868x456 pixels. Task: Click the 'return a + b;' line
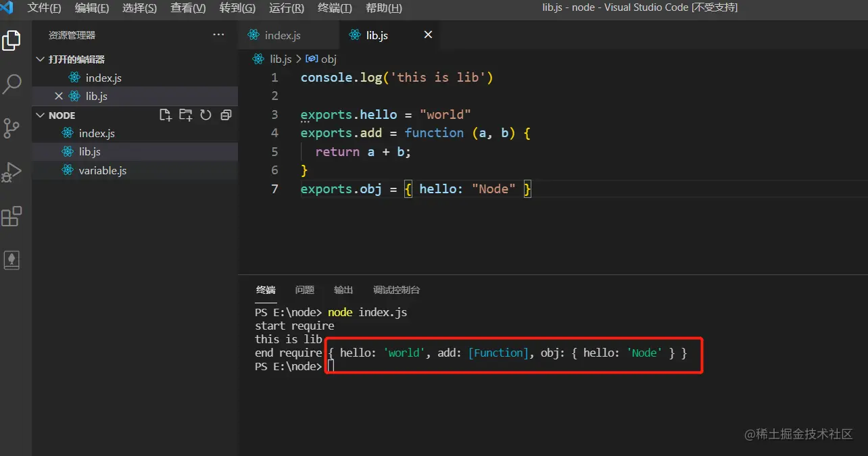[363, 152]
